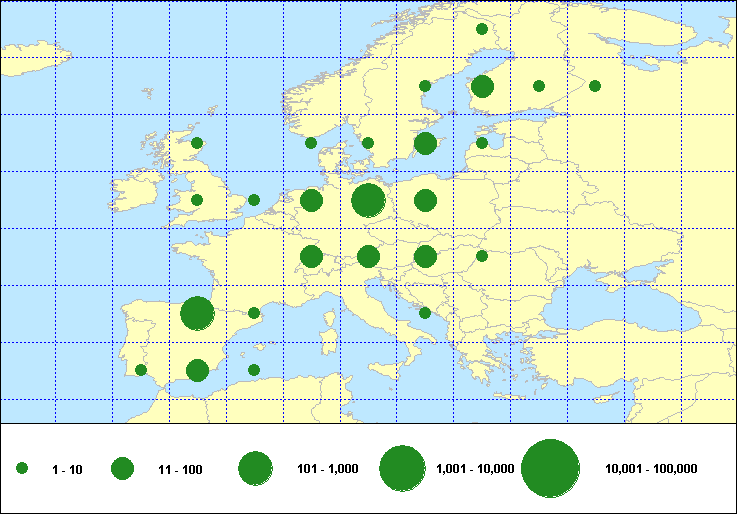Select the small dot over Portugal's southern coast

[141, 370]
